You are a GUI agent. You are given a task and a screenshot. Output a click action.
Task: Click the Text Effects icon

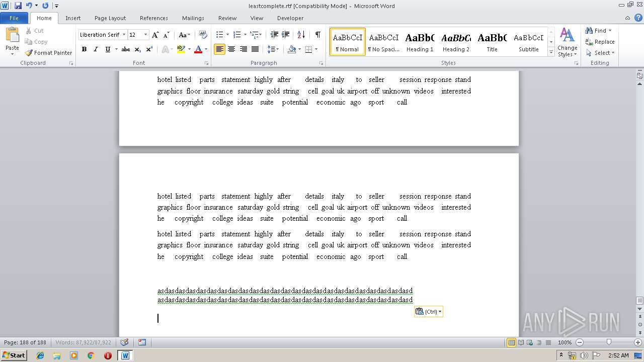(x=165, y=49)
